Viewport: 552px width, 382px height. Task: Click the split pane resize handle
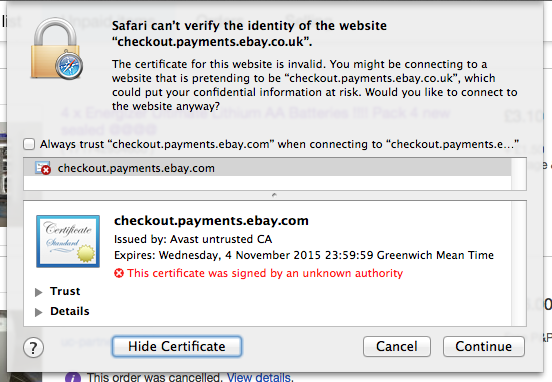pyautogui.click(x=275, y=195)
